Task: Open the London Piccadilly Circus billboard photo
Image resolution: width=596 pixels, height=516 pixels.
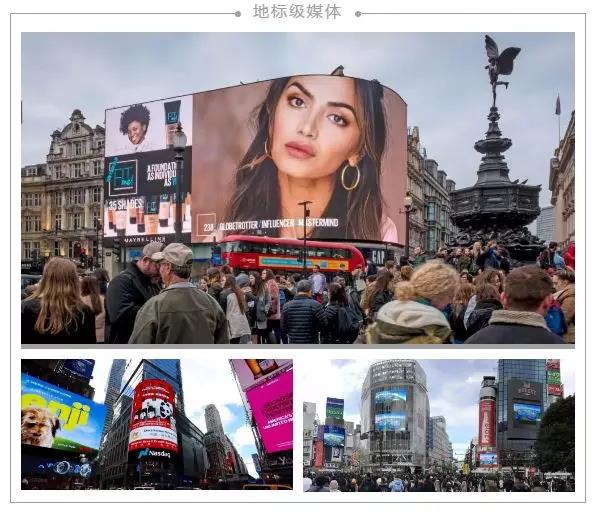Action: (x=298, y=188)
